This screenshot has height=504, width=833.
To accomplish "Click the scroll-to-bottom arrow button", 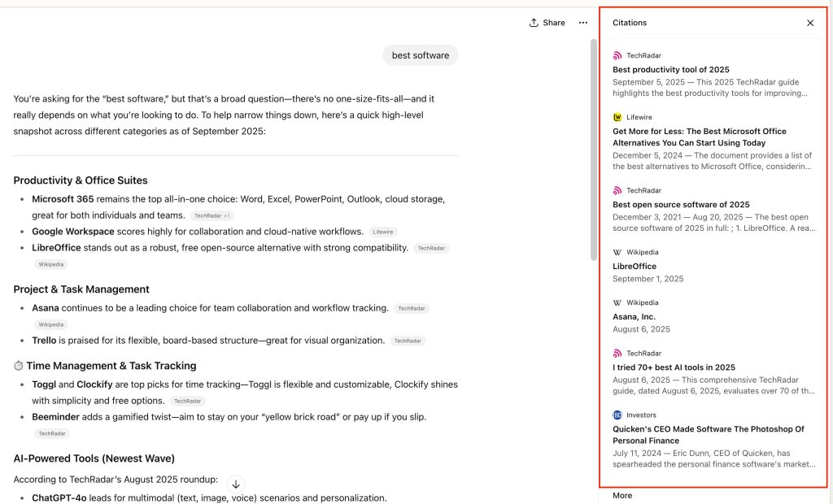I will pos(236,484).
